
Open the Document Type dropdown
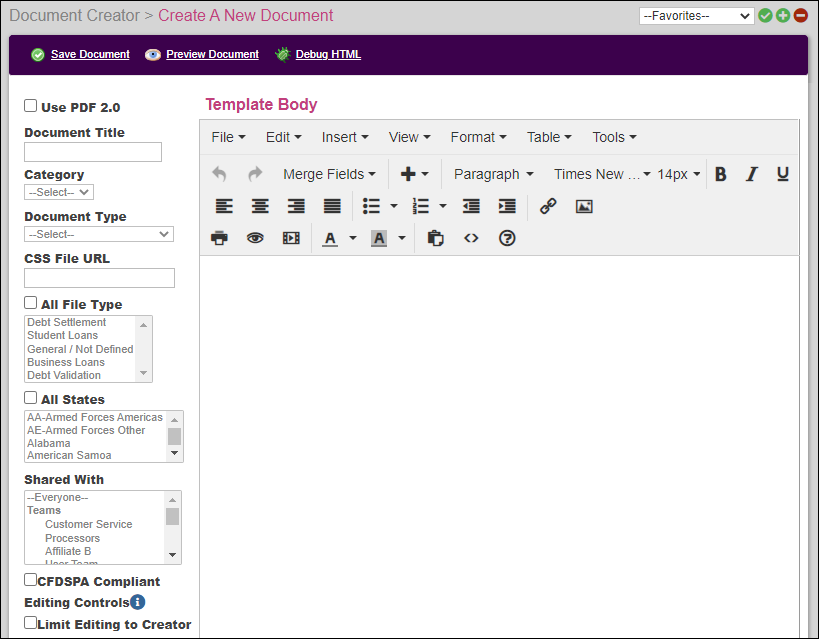pyautogui.click(x=98, y=234)
